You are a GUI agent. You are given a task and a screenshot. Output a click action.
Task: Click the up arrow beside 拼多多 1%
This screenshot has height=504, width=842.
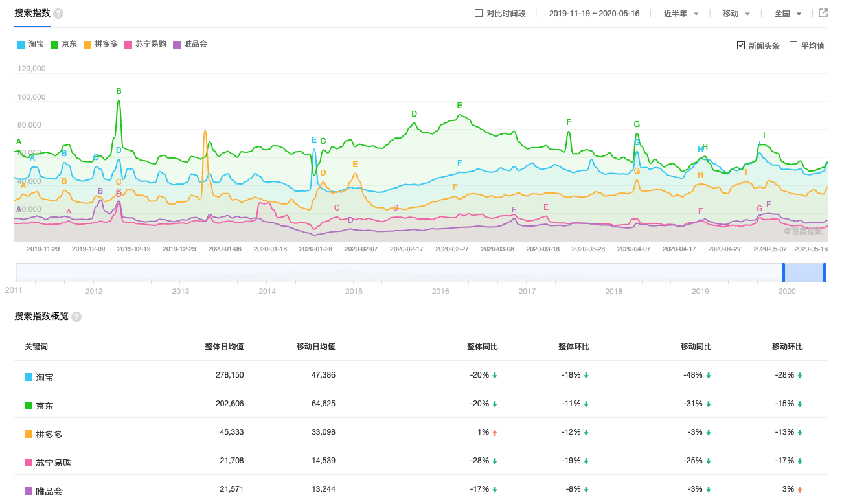(495, 433)
